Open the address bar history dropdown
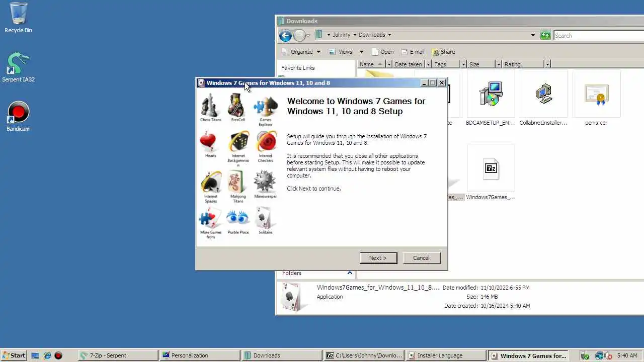644x362 pixels. pos(533,35)
